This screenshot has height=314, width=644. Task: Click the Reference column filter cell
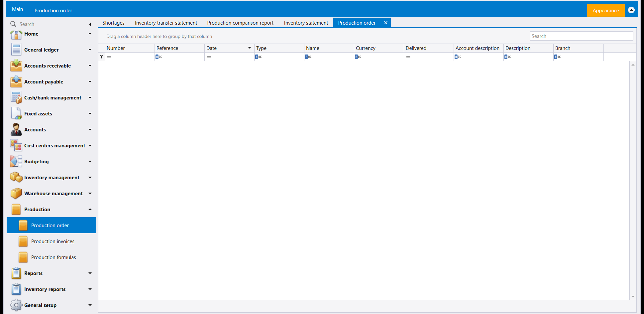[x=179, y=57]
